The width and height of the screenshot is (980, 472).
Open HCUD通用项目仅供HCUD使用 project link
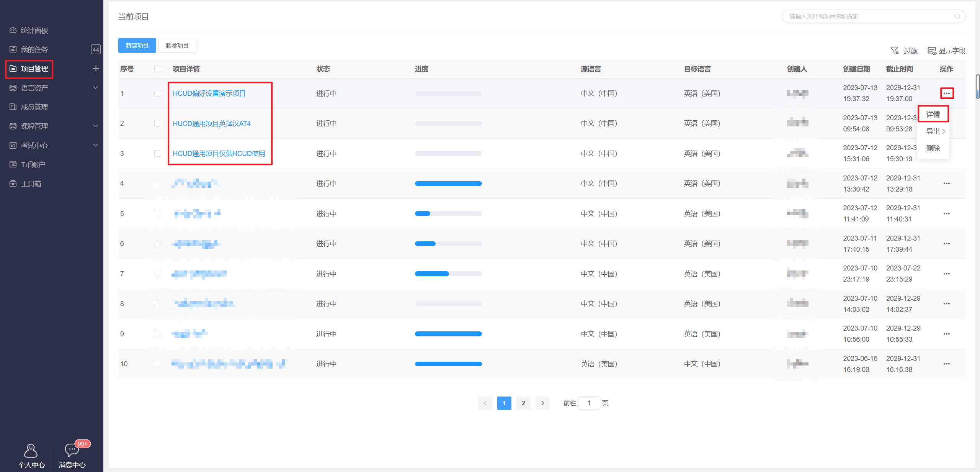coord(219,154)
